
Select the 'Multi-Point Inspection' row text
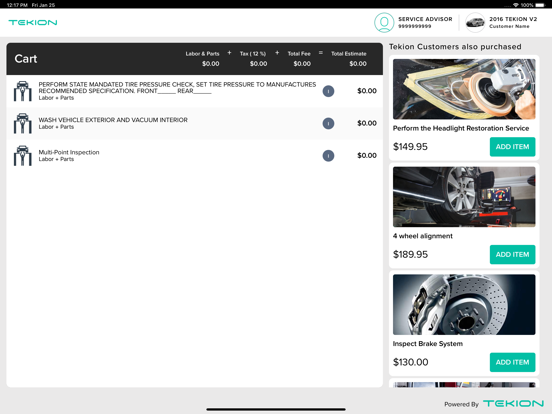click(x=69, y=152)
